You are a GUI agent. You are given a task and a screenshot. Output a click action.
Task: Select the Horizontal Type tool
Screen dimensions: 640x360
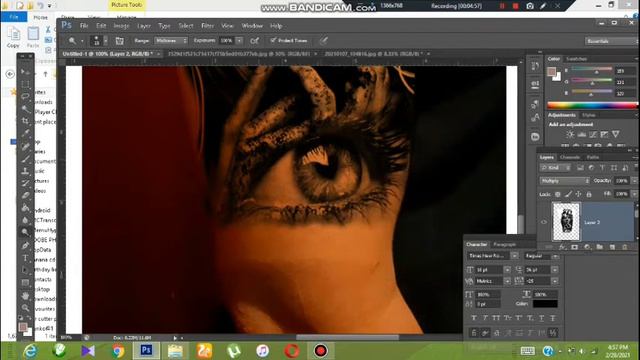pyautogui.click(x=25, y=258)
